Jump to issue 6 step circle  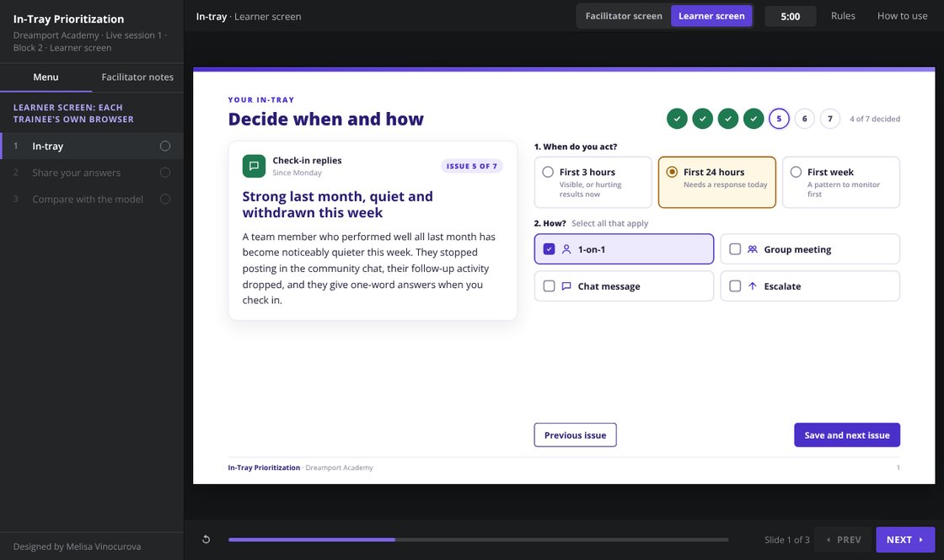[x=804, y=119]
